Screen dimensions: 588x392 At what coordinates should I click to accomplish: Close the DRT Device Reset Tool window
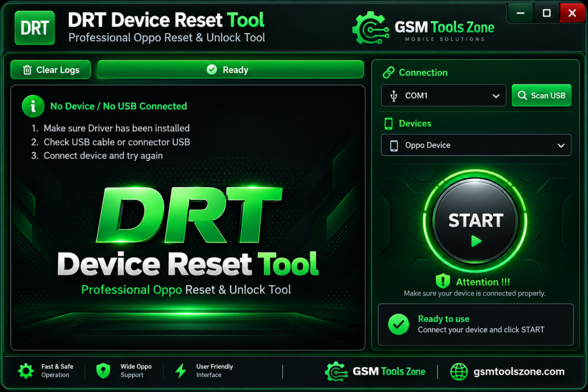(x=572, y=13)
